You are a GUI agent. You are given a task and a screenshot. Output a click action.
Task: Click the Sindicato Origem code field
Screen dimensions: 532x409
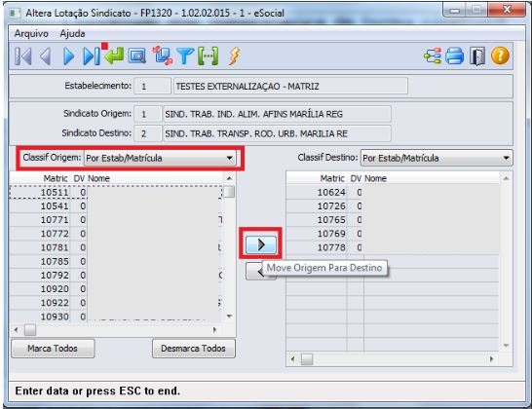147,114
